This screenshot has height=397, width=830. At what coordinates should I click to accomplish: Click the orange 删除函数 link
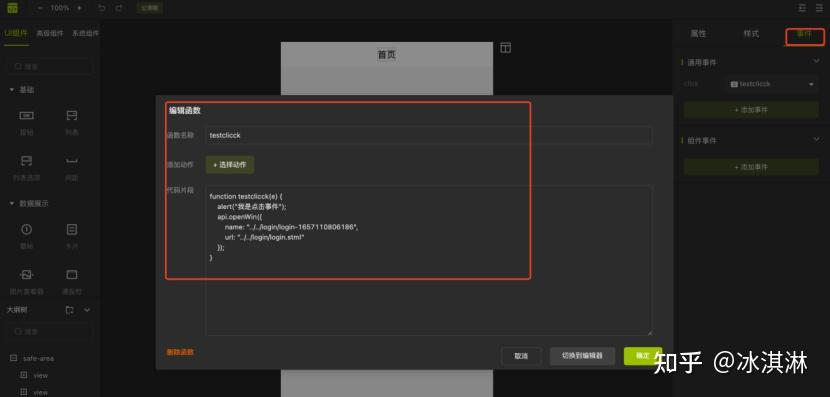coord(180,352)
